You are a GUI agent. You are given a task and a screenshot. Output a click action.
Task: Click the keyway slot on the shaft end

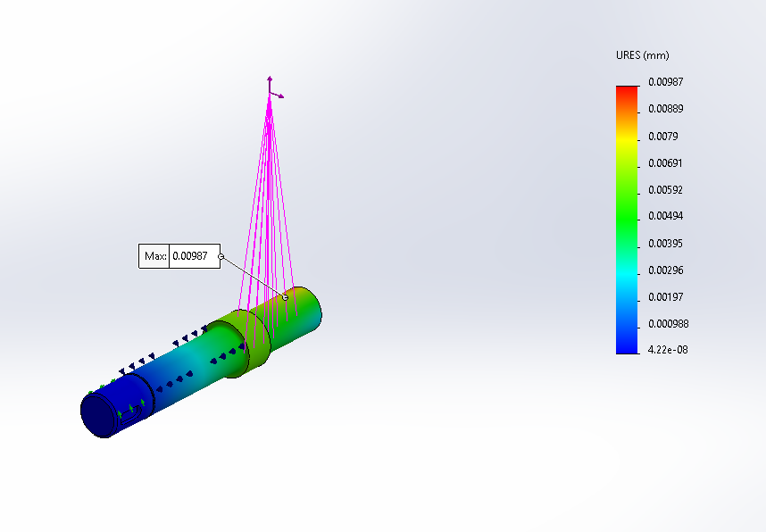point(131,414)
